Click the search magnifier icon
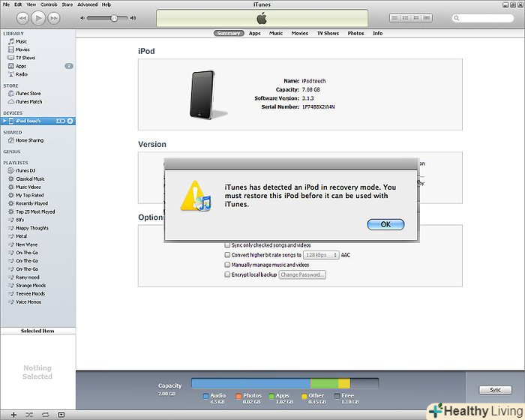 (x=456, y=18)
